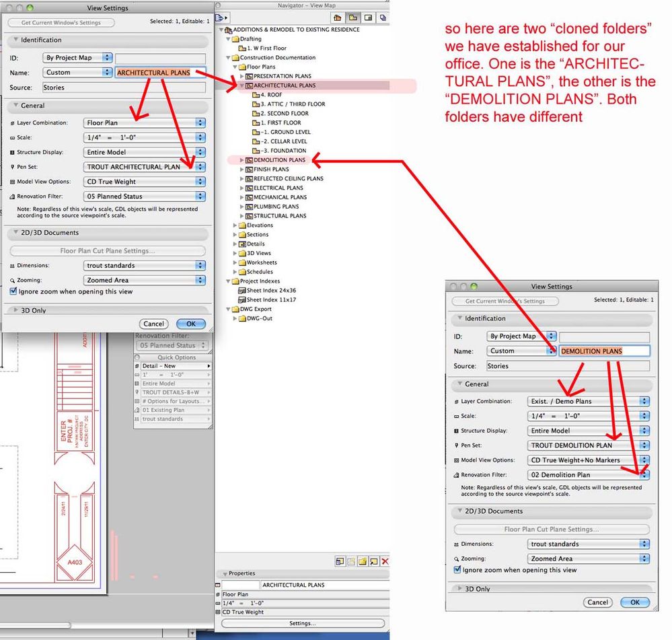Click the greyed New Folder icon
Screen dimensions: 672x640
[x=351, y=561]
